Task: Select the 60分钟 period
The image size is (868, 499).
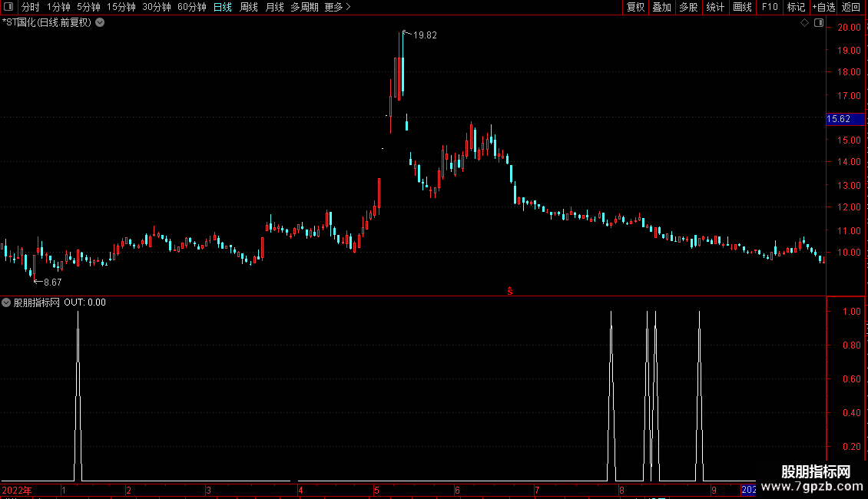Action: pos(191,7)
